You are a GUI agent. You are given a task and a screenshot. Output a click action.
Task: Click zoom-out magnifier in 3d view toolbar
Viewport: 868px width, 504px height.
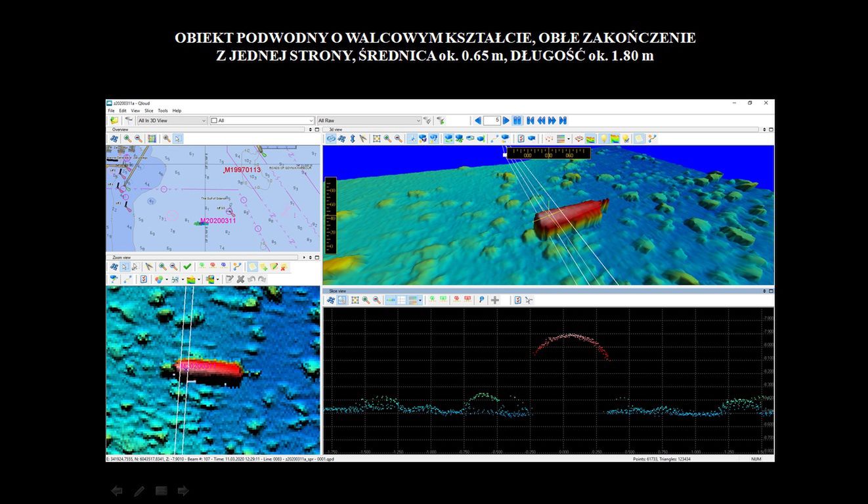coord(399,139)
